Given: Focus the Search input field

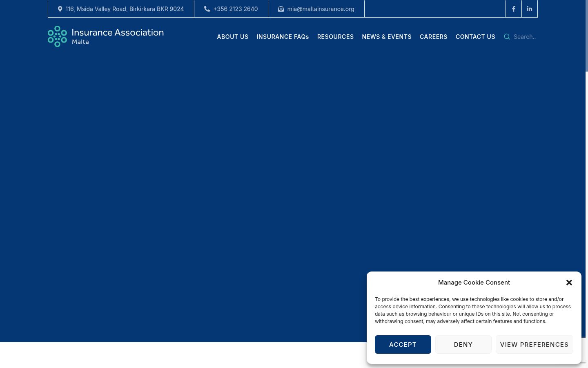Looking at the screenshot, I should 525,37.
